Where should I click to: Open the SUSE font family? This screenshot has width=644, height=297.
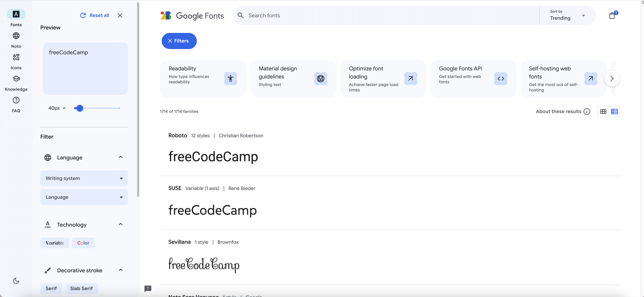(175, 188)
